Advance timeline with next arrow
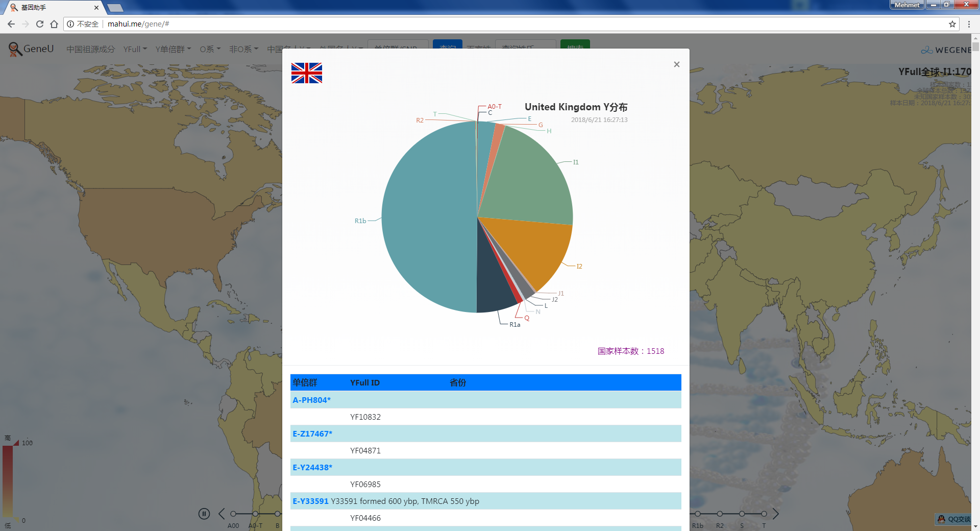Viewport: 980px width, 531px height. point(775,514)
